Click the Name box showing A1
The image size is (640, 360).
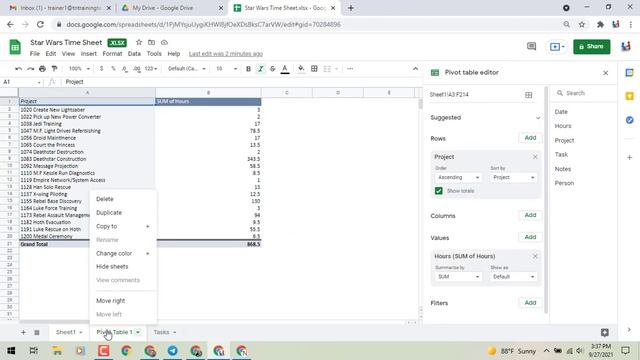(x=21, y=82)
